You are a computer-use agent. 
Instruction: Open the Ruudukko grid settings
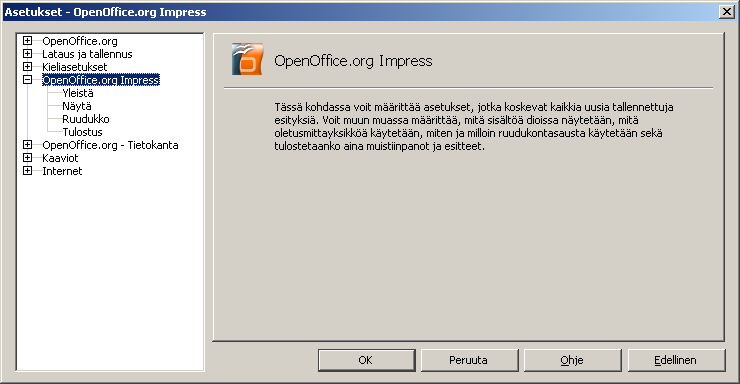[86, 119]
